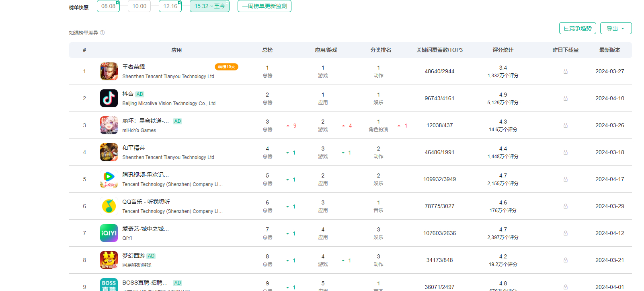This screenshot has width=644, height=291.
Task: Open the 竞争趋势 view
Action: [577, 28]
